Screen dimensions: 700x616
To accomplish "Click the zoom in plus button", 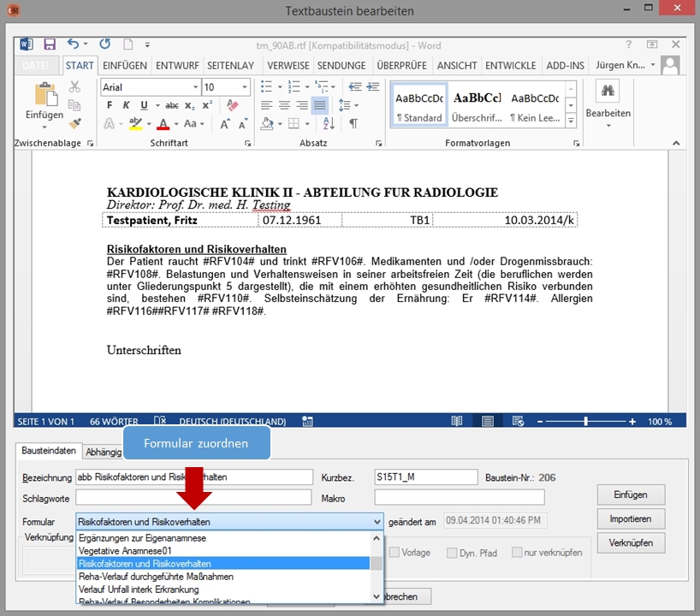I will (632, 422).
